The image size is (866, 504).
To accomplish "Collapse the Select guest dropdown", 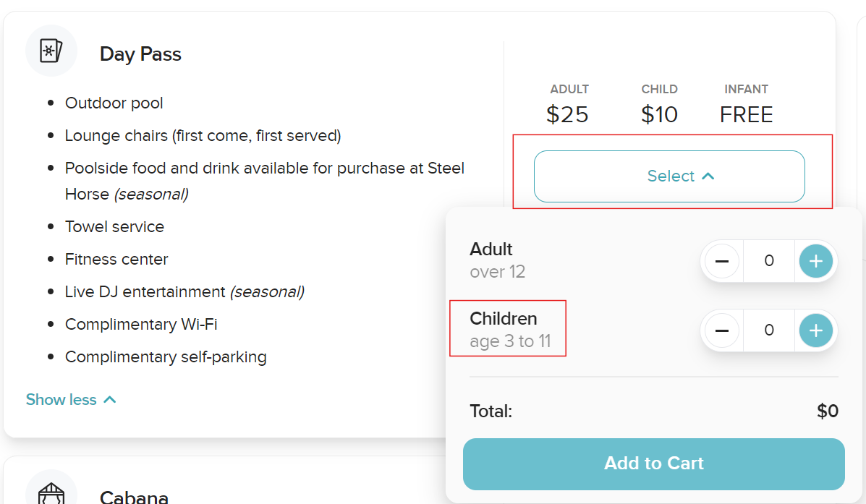I will [x=669, y=176].
